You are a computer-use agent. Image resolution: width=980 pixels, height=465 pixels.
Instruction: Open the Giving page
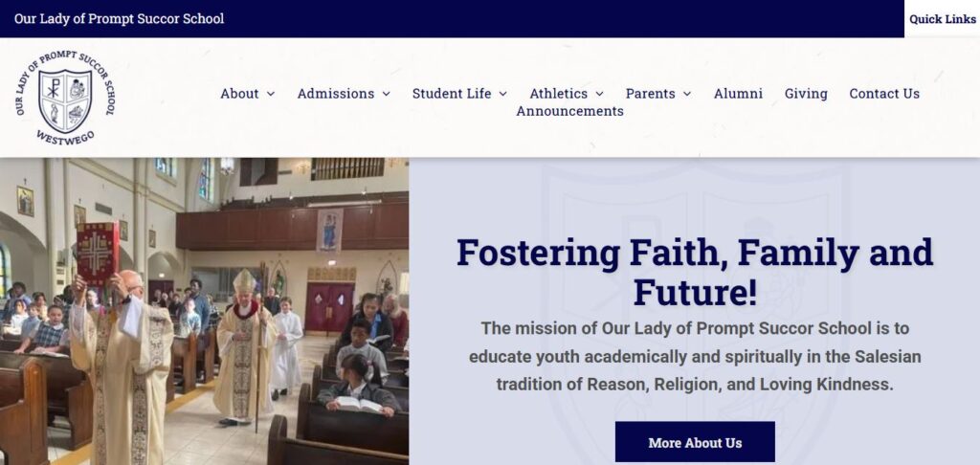pyautogui.click(x=806, y=94)
